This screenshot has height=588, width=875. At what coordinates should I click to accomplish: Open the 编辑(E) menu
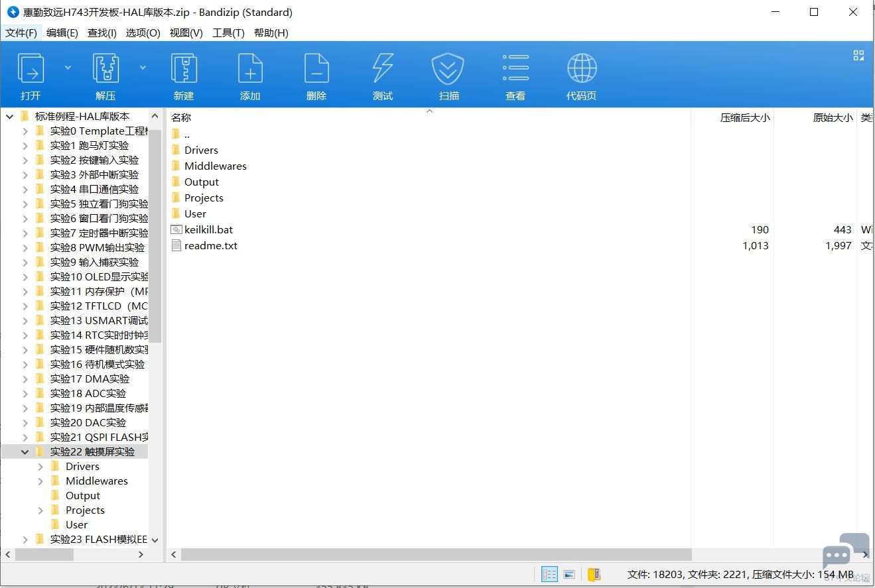(x=62, y=33)
